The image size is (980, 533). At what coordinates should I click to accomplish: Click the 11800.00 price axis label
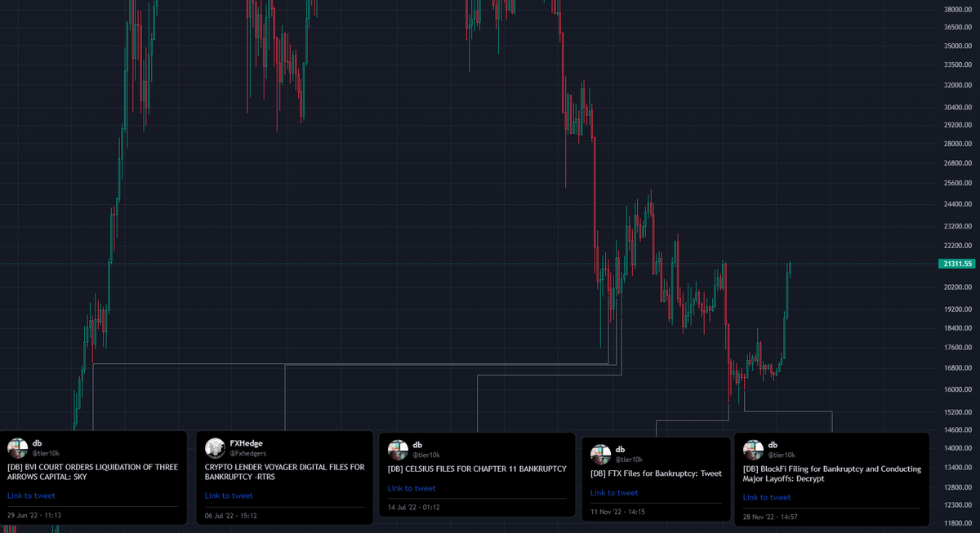tap(957, 523)
